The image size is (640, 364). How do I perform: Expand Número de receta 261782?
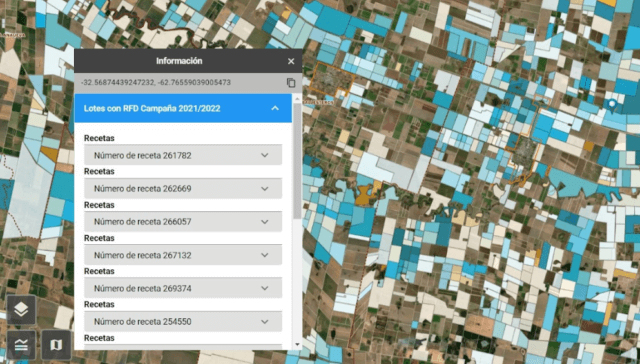coord(183,155)
